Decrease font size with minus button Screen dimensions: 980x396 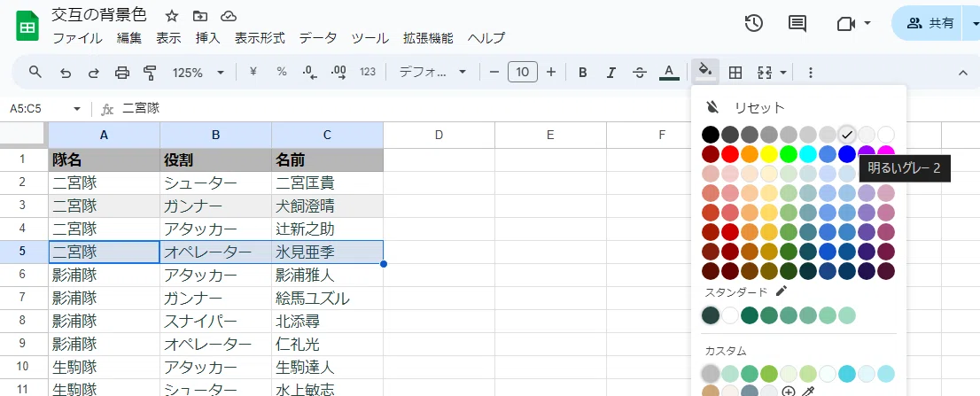[x=494, y=73]
